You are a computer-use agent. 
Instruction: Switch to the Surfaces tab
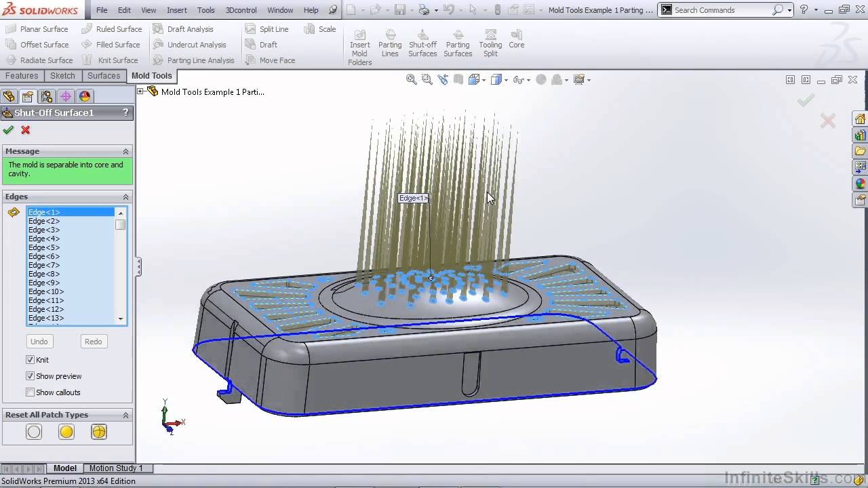point(104,76)
